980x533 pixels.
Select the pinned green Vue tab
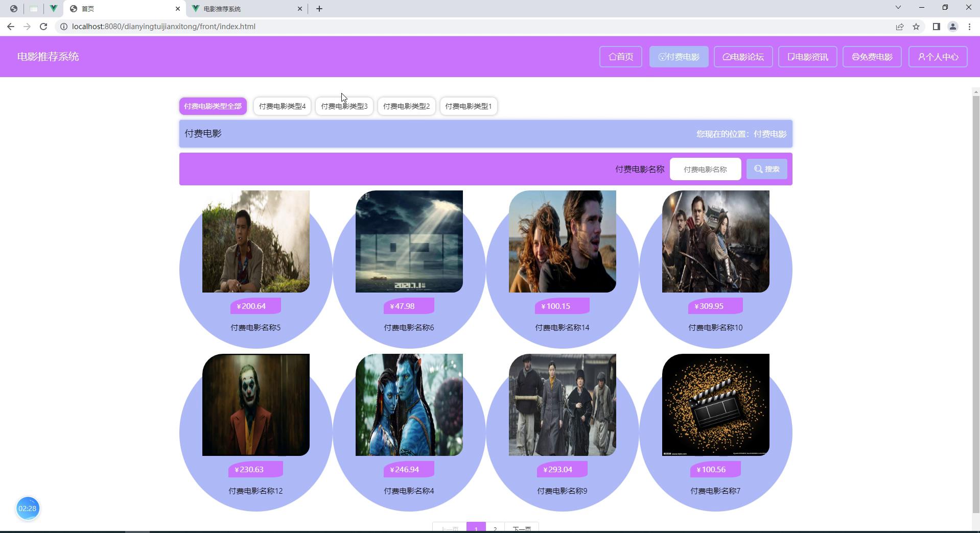pos(53,9)
